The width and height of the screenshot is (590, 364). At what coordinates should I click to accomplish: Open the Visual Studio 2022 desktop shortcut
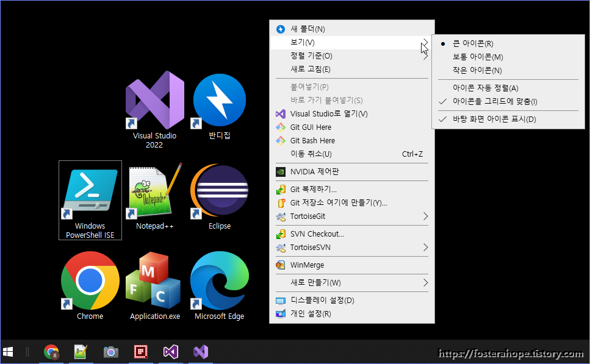coord(154,109)
